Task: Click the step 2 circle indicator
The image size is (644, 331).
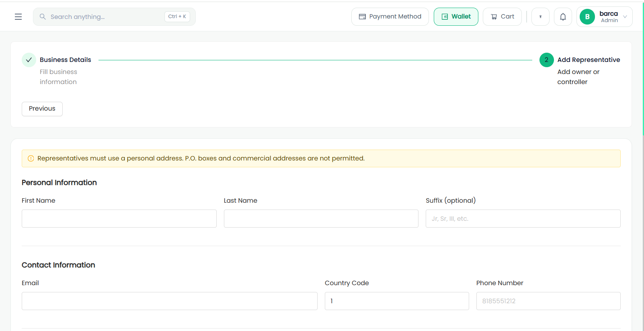Action: click(546, 60)
